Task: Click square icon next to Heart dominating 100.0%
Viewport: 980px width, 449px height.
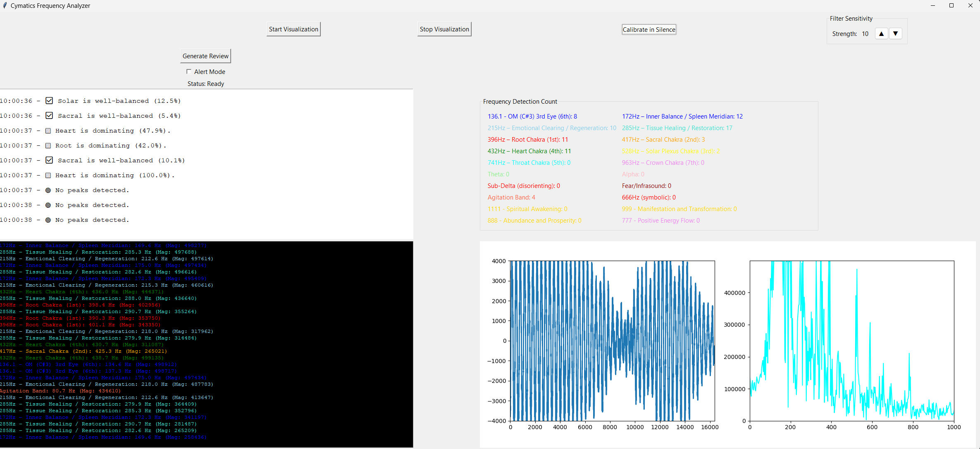Action: tap(48, 175)
